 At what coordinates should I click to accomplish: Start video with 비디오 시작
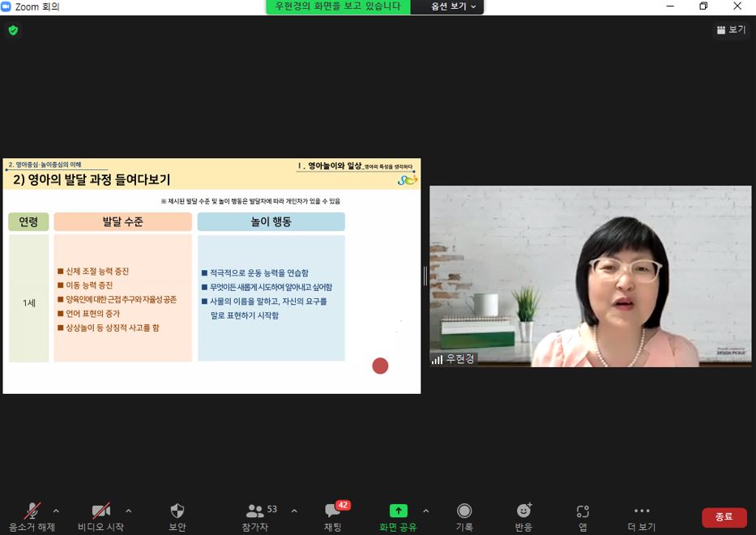point(100,511)
